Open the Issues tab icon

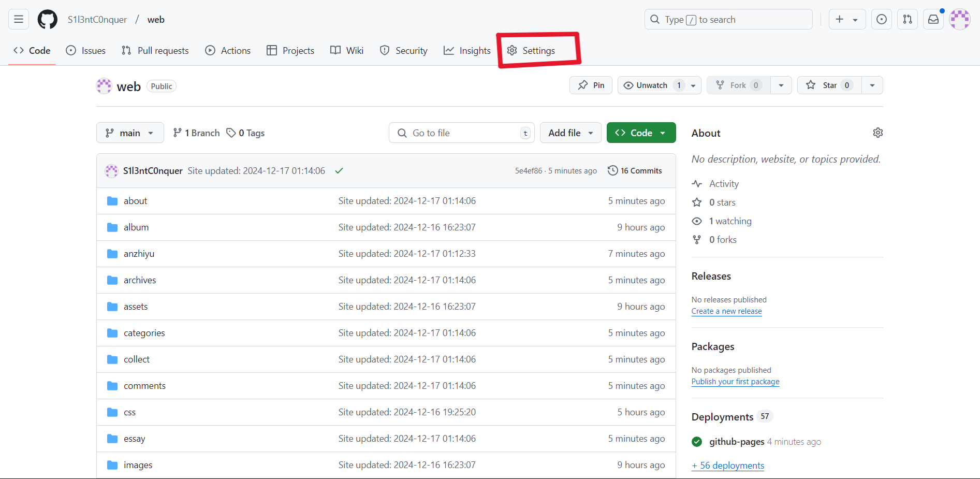(x=71, y=50)
